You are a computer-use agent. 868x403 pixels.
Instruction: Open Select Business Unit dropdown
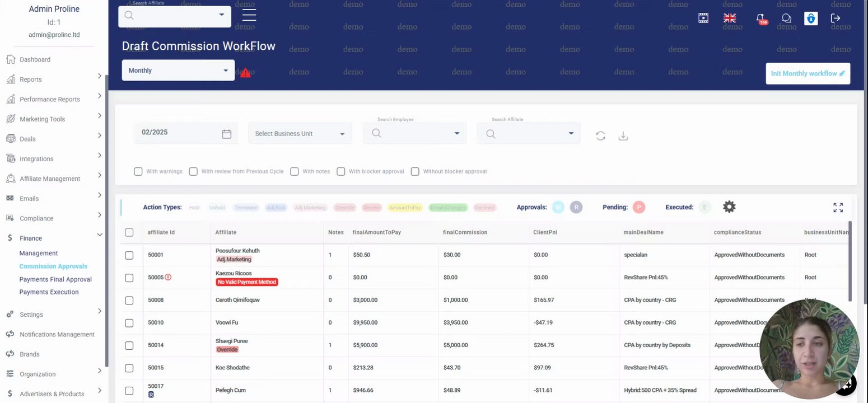click(300, 134)
